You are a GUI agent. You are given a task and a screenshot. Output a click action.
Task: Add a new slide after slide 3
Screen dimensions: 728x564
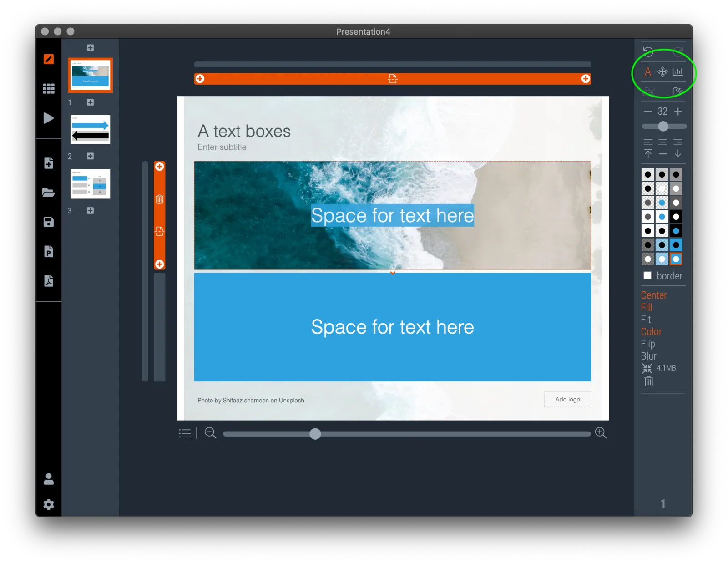tap(91, 211)
